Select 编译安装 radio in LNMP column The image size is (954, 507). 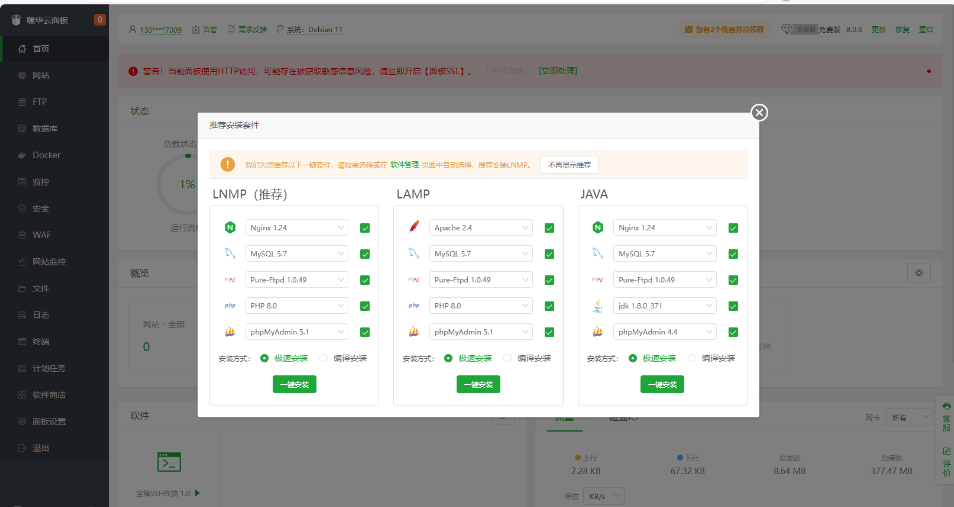324,358
